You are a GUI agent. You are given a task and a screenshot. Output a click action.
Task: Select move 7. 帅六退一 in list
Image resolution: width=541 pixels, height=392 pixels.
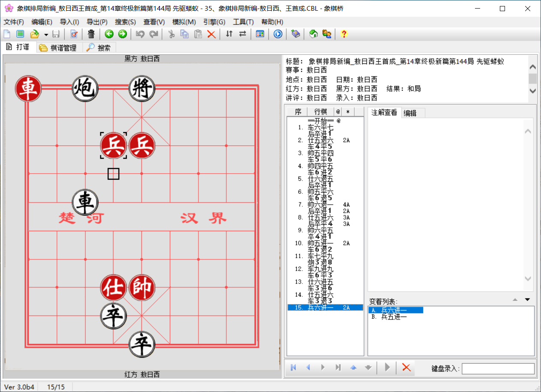coord(325,205)
